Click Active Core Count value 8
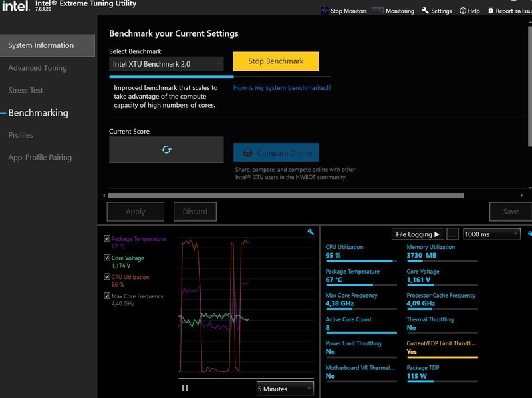Viewport: 532px width, 398px height. click(x=327, y=327)
